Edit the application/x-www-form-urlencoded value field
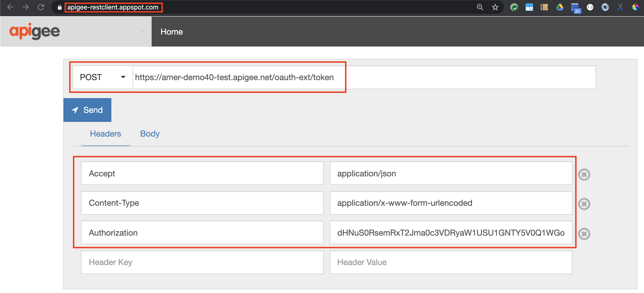644x293 pixels. (x=451, y=203)
